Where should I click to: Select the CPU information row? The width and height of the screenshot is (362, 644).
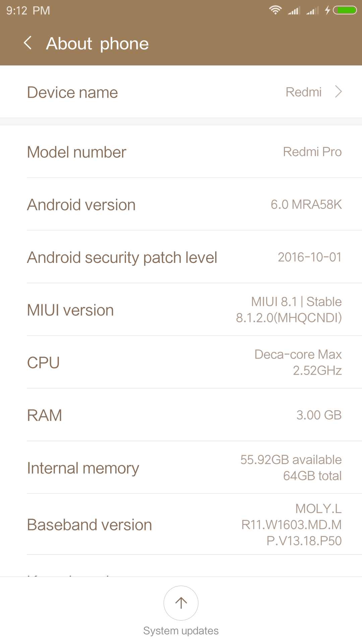click(181, 363)
